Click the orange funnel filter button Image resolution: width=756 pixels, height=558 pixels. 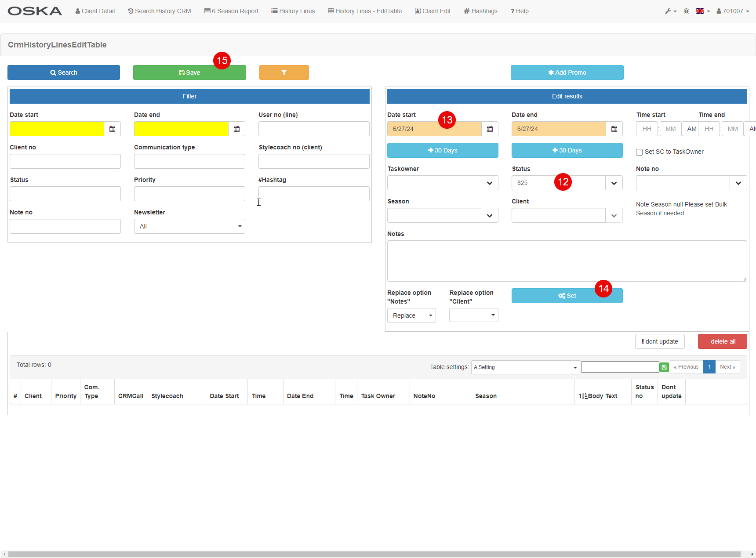click(284, 72)
